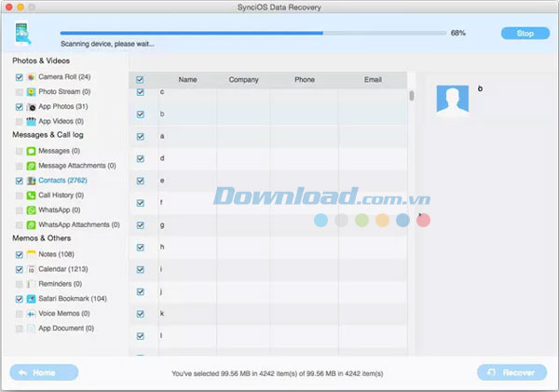Select Notes (108) category

click(x=56, y=254)
